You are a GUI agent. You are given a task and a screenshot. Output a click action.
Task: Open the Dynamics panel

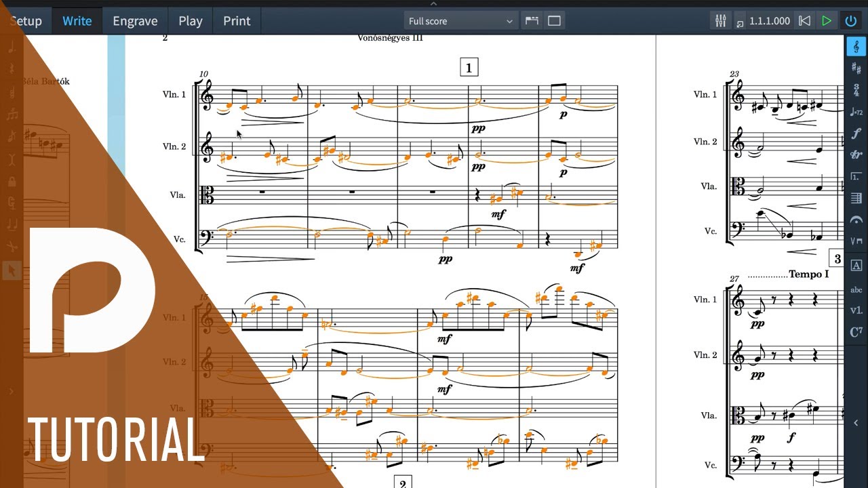[856, 134]
